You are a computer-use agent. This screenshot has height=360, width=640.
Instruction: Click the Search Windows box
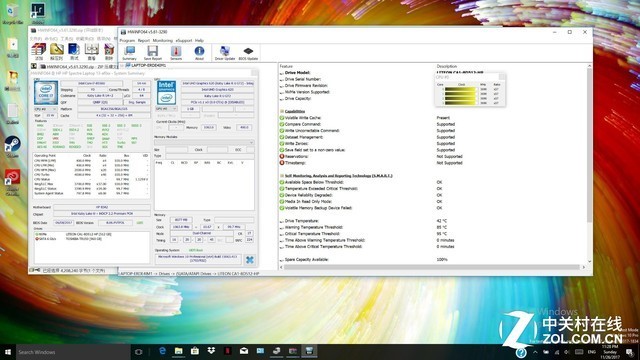click(73, 352)
